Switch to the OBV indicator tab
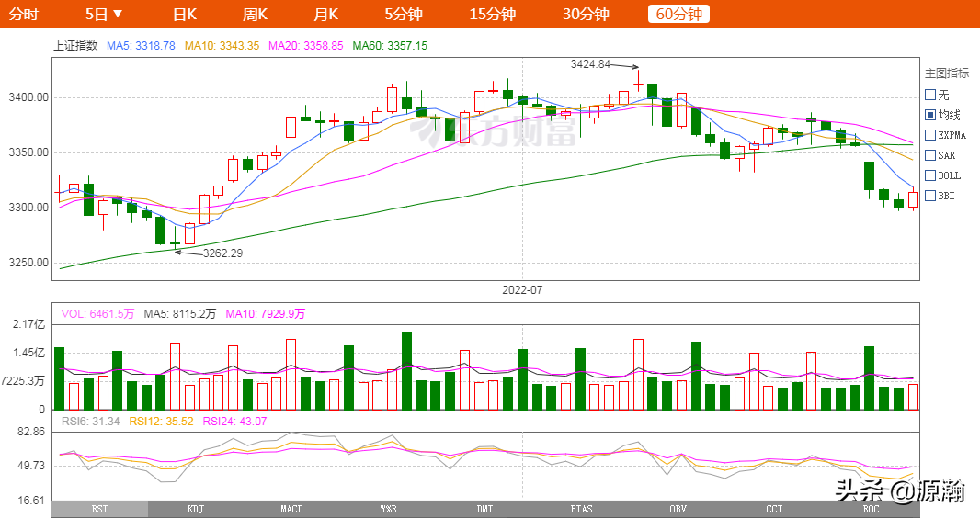Screen dimensions: 980x518 pos(678,509)
